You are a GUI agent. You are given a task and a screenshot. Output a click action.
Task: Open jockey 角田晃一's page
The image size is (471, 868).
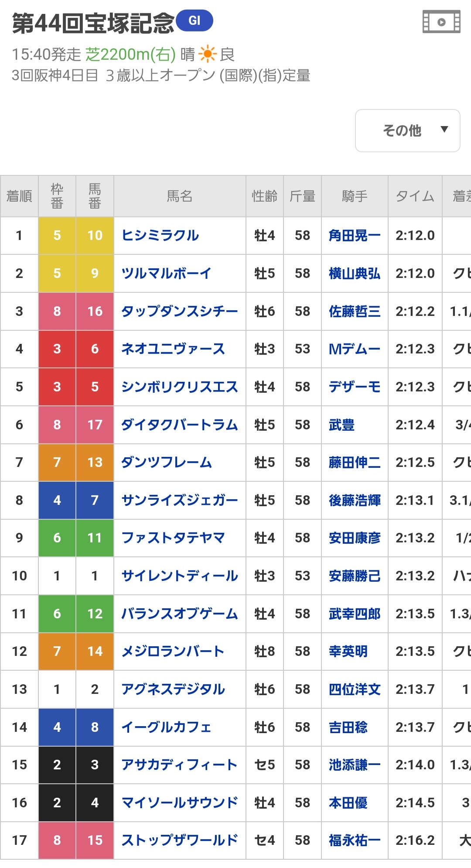[x=354, y=236]
